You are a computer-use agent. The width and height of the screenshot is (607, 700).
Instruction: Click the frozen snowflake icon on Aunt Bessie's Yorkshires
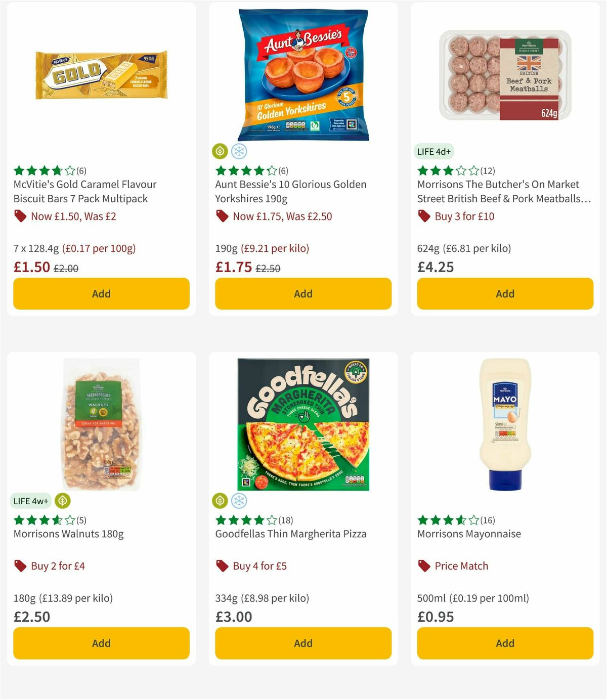239,151
